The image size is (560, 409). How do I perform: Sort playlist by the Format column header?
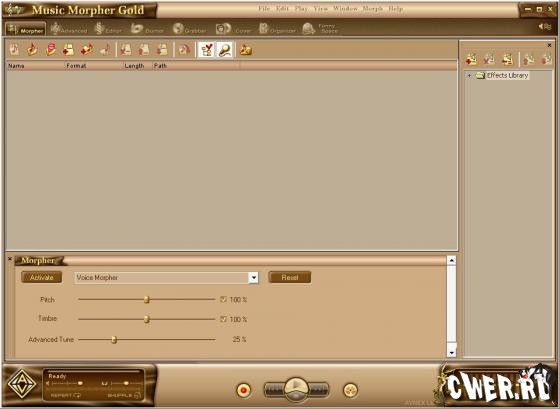click(x=94, y=66)
